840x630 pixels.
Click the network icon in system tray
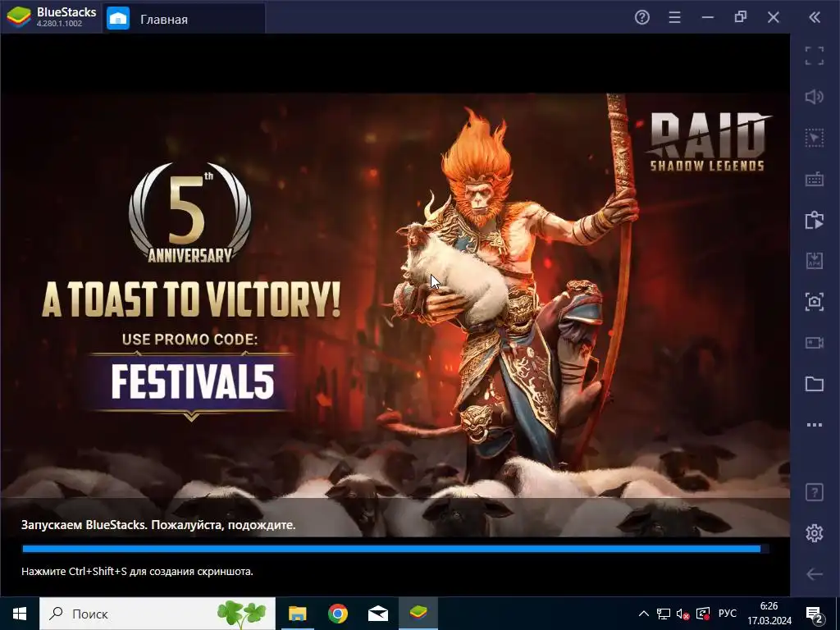[664, 614]
